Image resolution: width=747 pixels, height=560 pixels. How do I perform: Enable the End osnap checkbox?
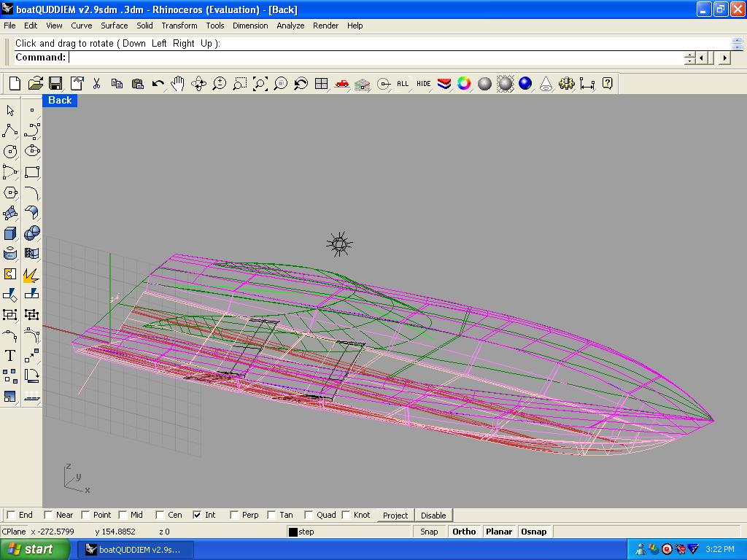[11, 515]
